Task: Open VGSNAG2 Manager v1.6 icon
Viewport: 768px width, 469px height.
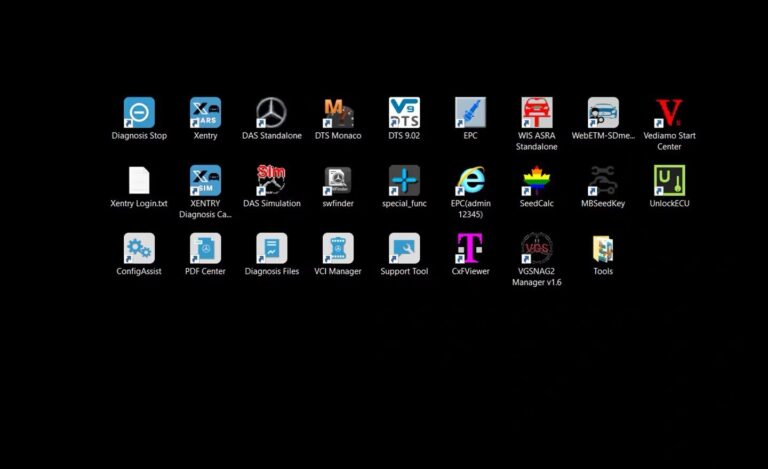Action: (x=537, y=248)
